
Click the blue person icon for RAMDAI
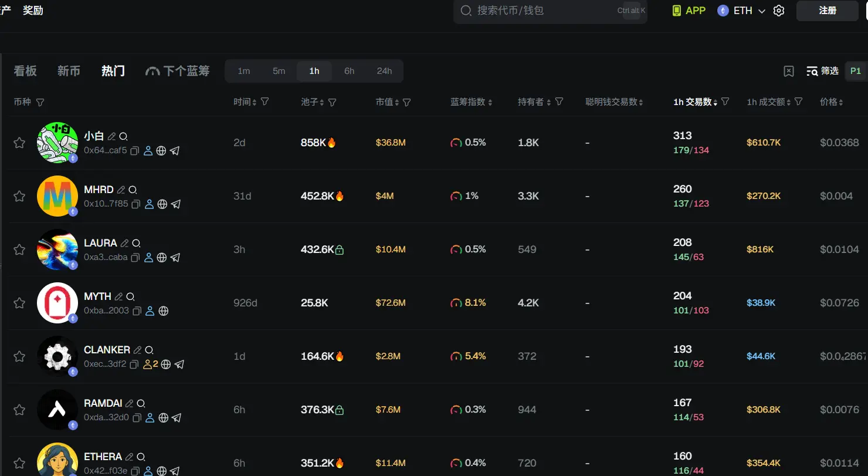[x=150, y=418]
